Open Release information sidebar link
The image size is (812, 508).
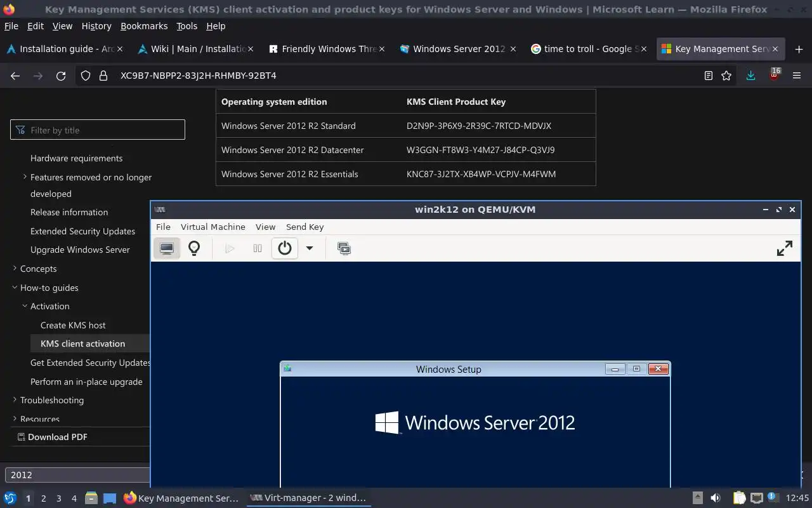point(69,212)
